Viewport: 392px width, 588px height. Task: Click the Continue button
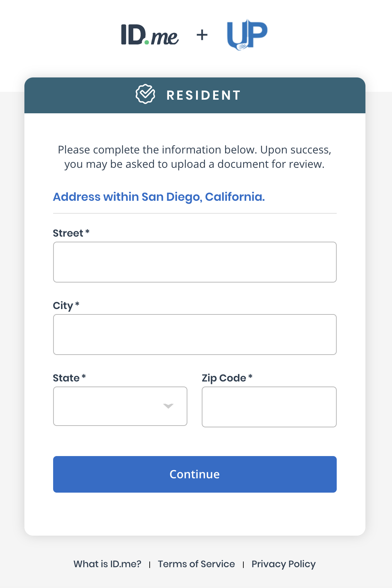click(x=195, y=474)
